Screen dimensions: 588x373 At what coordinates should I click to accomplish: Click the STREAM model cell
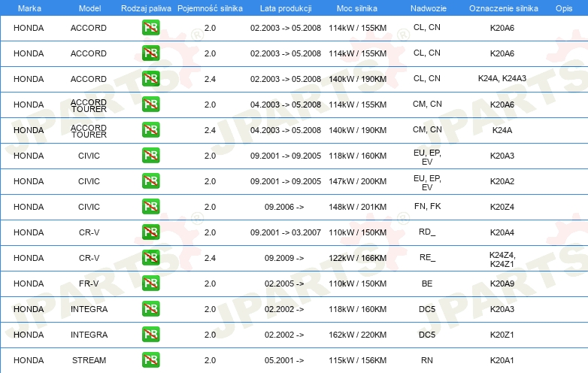pyautogui.click(x=89, y=360)
